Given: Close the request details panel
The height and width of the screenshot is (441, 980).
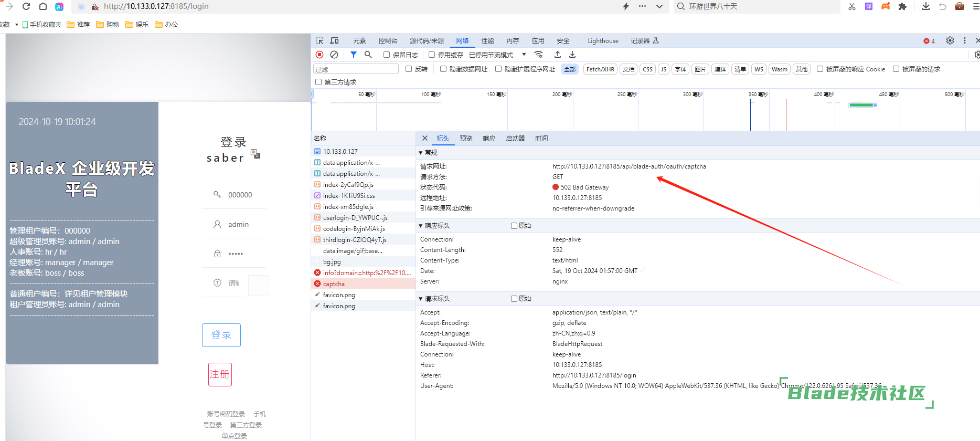Looking at the screenshot, I should [425, 138].
